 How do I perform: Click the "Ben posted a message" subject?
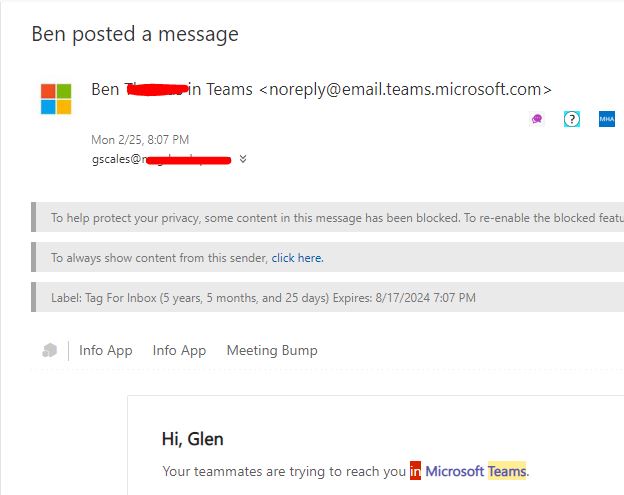tap(135, 34)
